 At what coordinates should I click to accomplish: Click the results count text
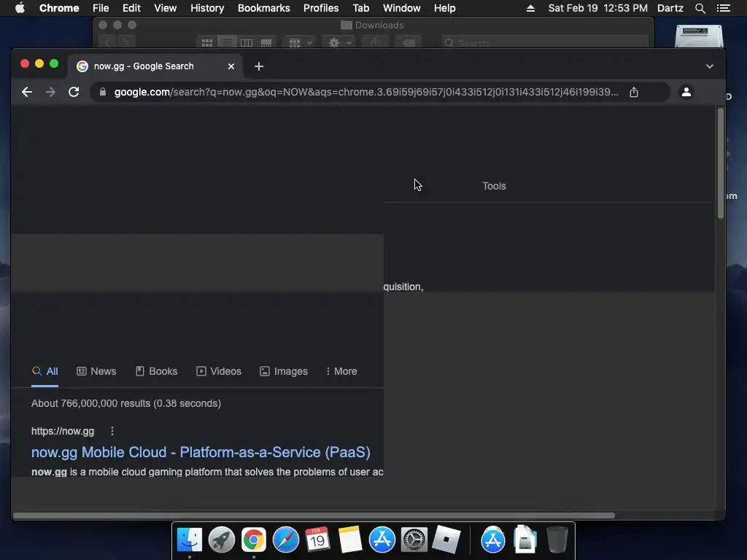126,403
